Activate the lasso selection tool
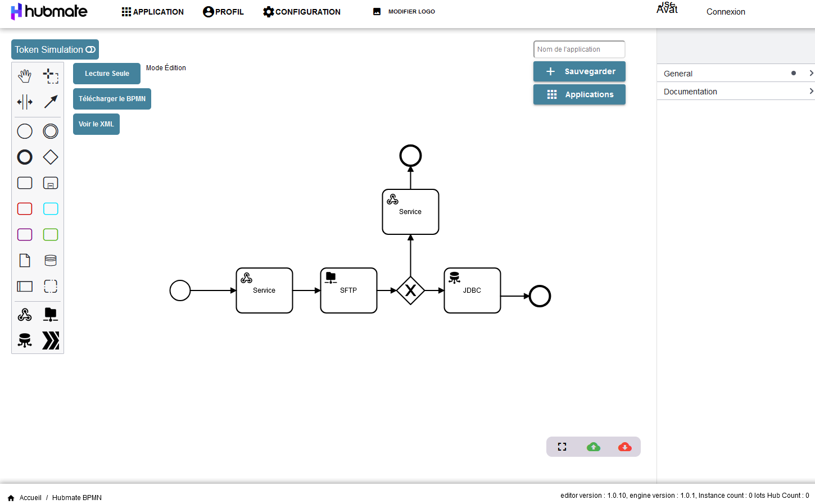 [51, 76]
